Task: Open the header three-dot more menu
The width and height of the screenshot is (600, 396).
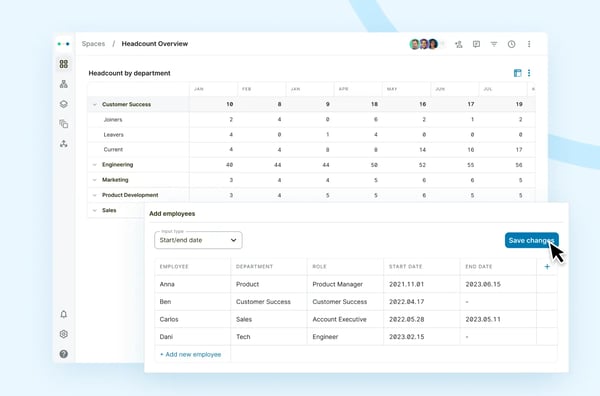Action: (529, 44)
